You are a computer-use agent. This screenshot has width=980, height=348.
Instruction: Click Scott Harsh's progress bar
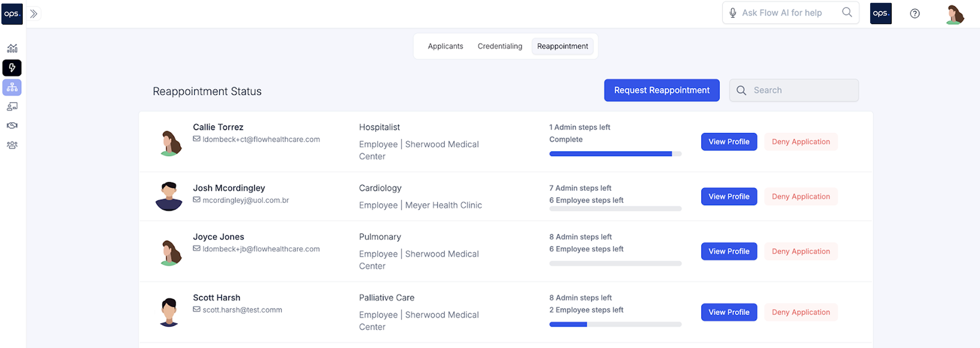pos(615,324)
